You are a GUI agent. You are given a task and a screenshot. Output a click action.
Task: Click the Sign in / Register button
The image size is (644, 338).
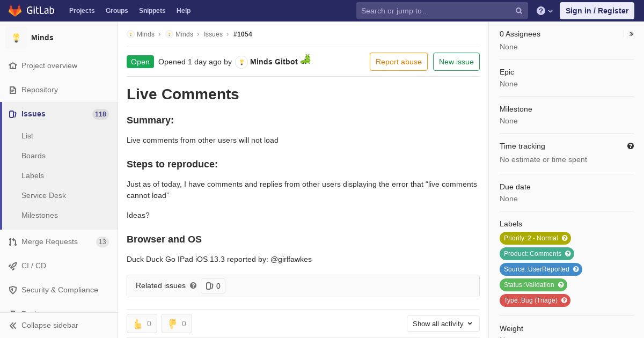[597, 11]
